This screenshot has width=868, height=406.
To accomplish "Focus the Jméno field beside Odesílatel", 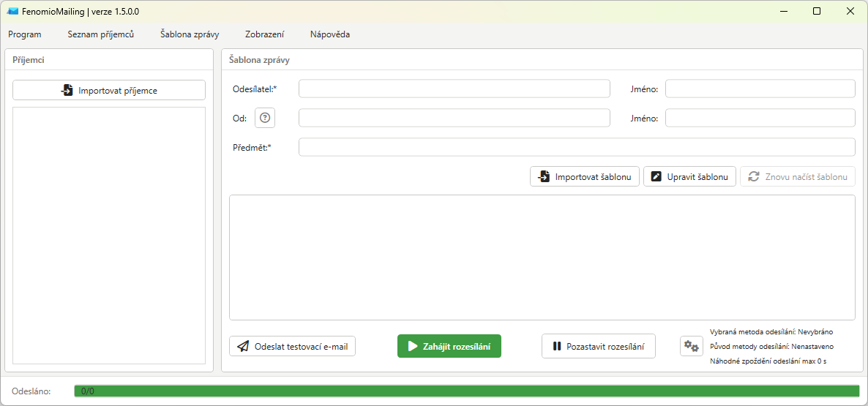I will 760,89.
